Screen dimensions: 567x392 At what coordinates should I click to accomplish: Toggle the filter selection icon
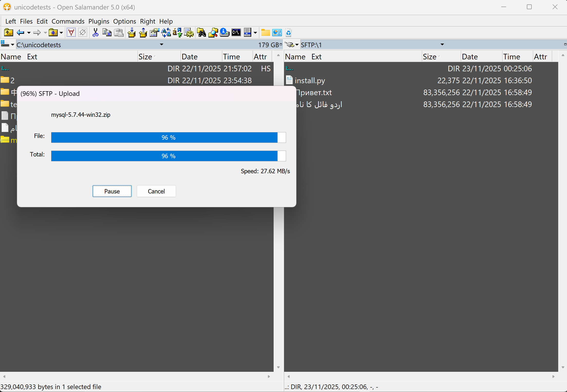click(71, 32)
